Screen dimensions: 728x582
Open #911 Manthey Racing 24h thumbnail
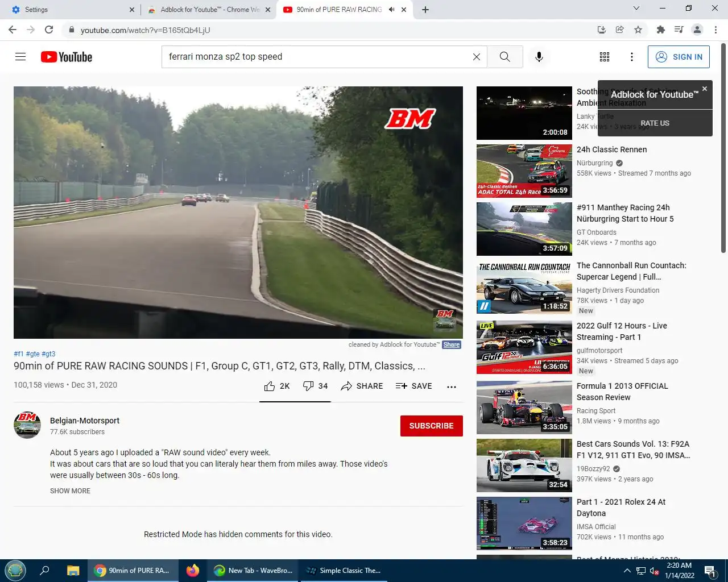tap(524, 229)
